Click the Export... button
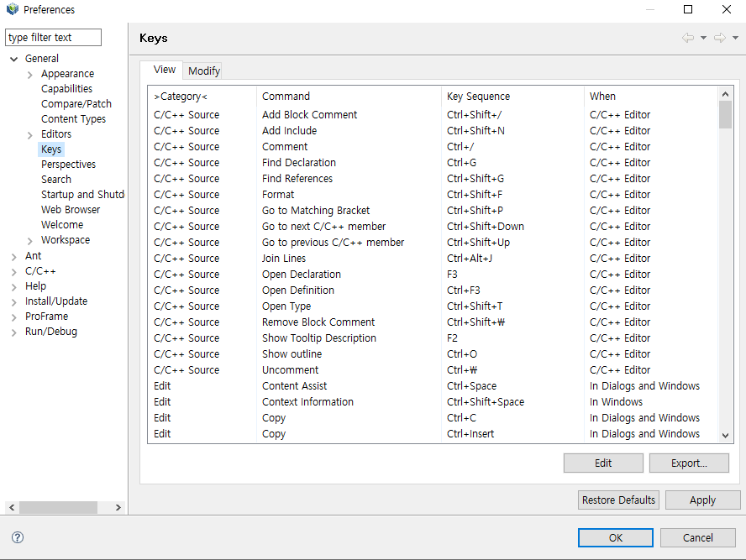 click(689, 463)
